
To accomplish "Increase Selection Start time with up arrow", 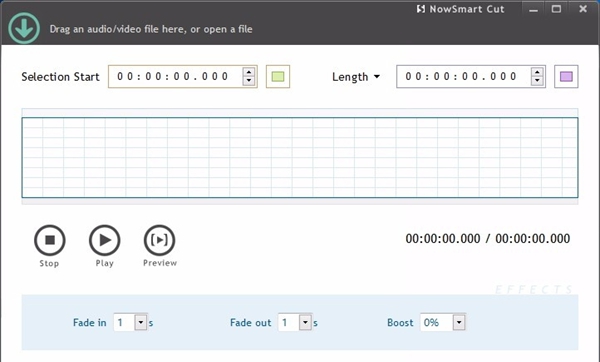I will (249, 72).
